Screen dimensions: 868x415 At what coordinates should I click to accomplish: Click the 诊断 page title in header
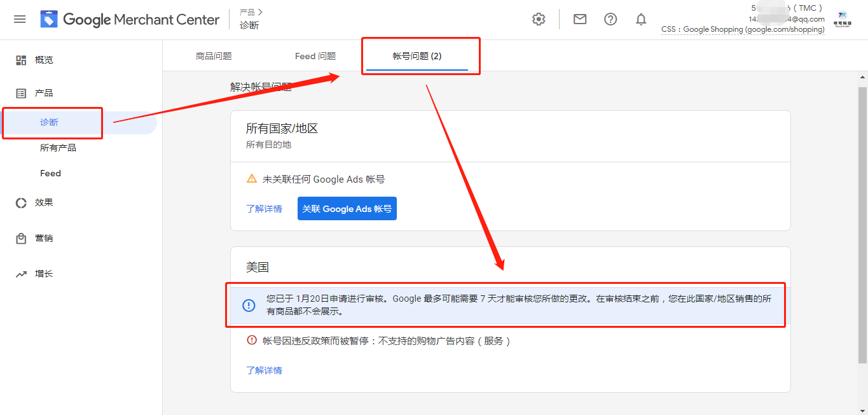coord(249,26)
